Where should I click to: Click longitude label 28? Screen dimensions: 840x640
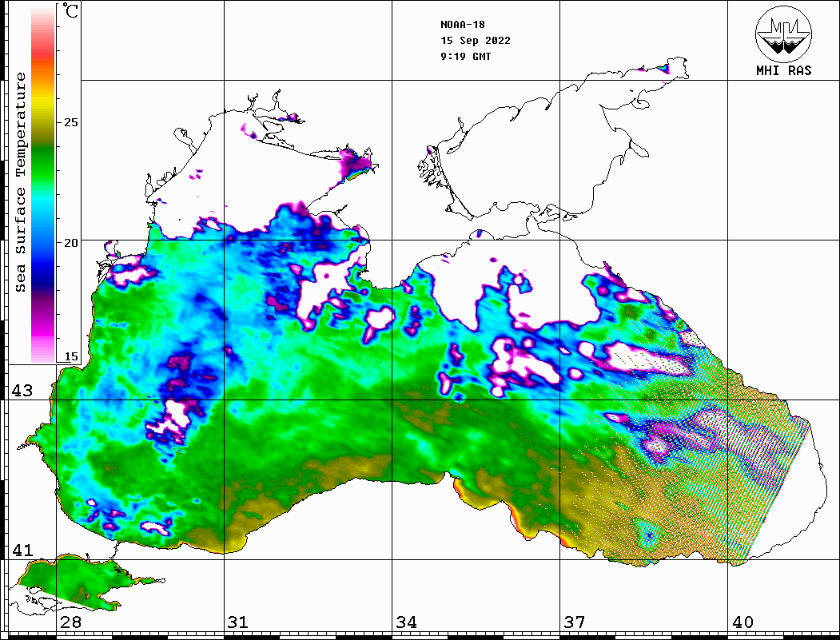[x=70, y=622]
